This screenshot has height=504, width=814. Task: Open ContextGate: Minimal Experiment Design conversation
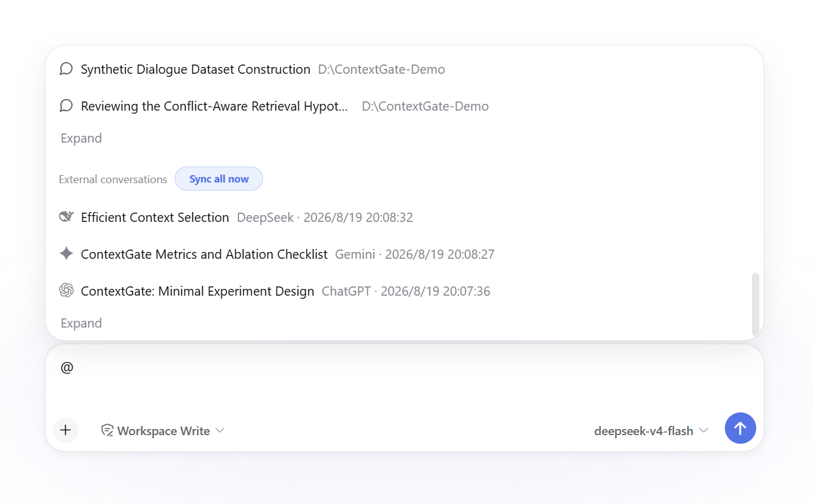coord(197,291)
